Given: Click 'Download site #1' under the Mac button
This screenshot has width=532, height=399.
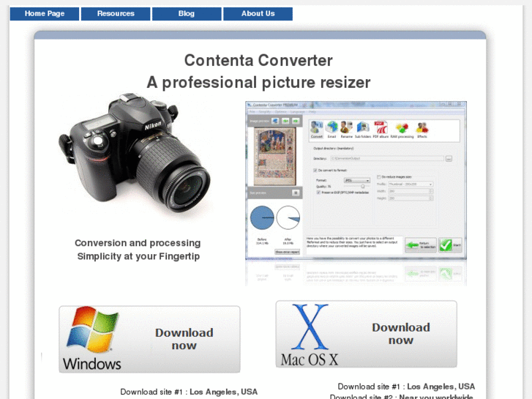Looking at the screenshot, I should (369, 387).
